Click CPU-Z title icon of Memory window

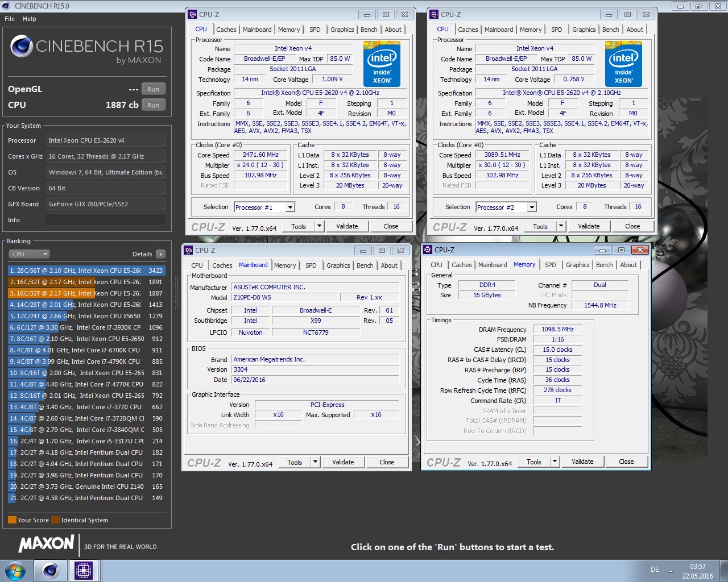(x=428, y=250)
